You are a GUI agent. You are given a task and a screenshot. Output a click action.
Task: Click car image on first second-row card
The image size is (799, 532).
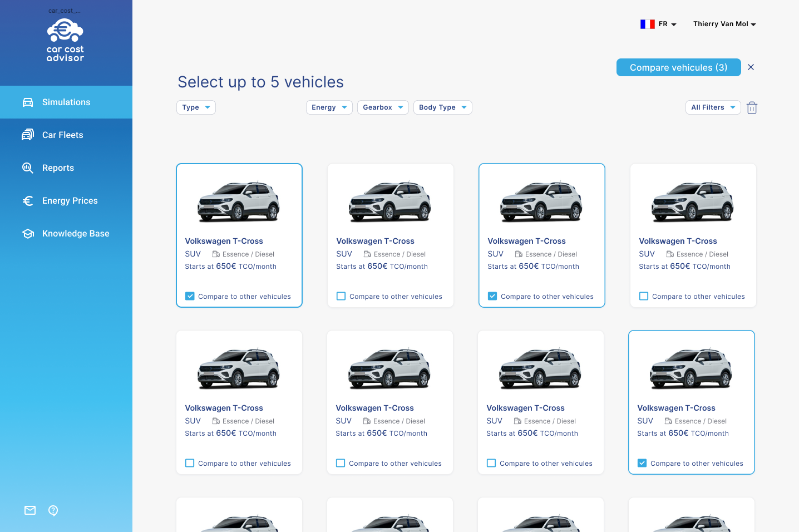coord(239,368)
